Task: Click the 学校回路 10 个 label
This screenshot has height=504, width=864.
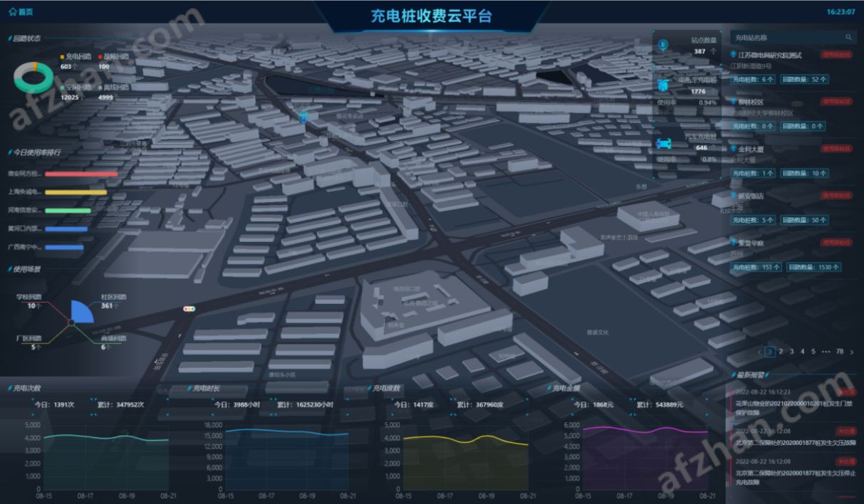Action: point(28,301)
